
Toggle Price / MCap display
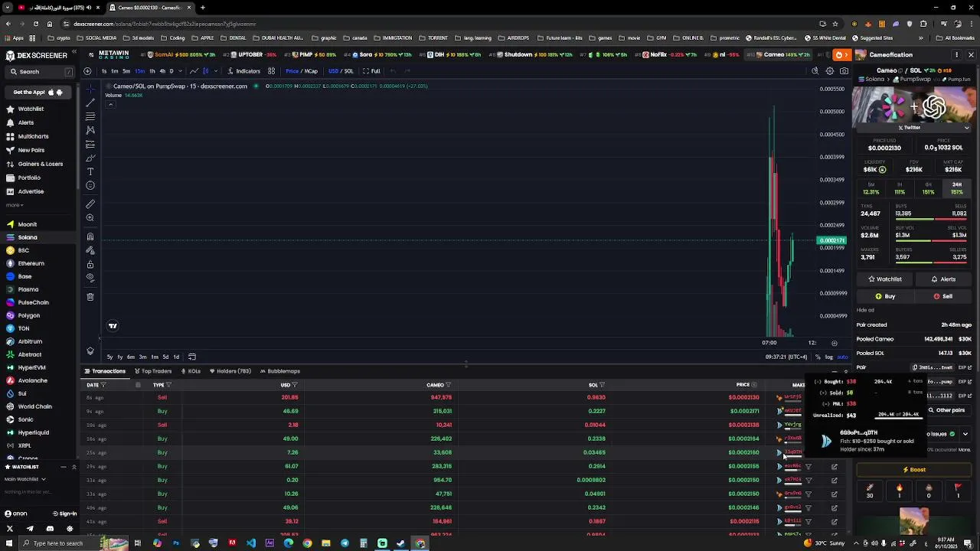point(302,71)
